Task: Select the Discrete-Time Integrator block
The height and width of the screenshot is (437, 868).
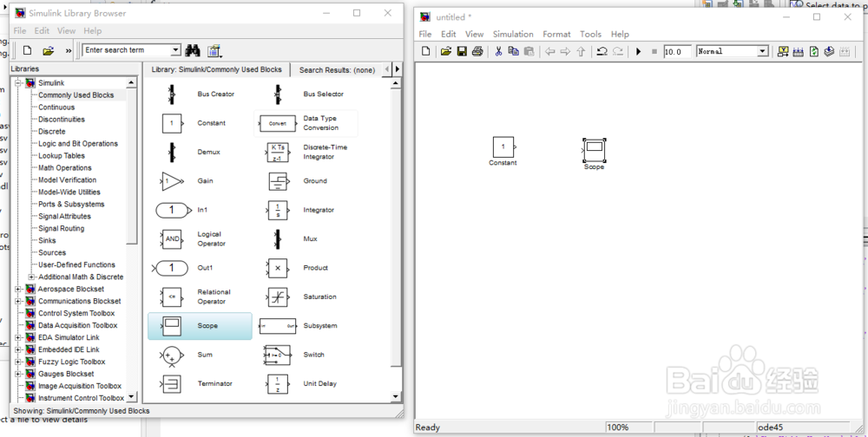Action: tap(278, 152)
